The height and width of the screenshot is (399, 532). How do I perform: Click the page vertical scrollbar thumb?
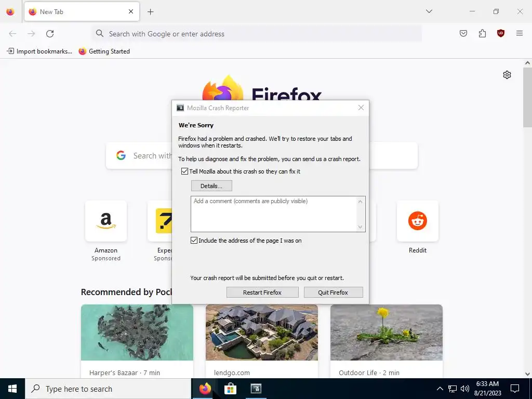click(x=527, y=98)
